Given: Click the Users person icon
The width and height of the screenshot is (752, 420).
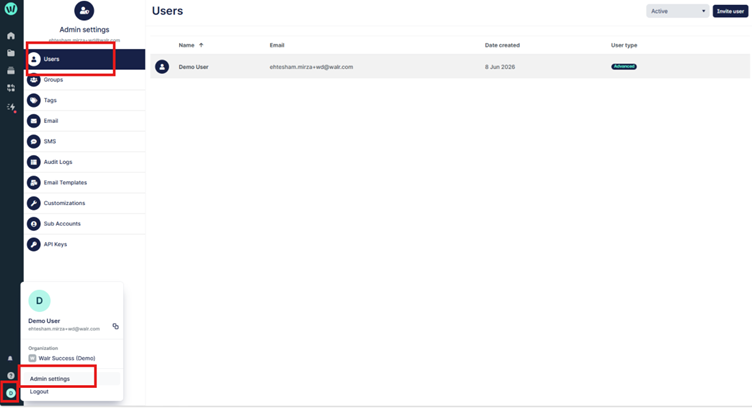Looking at the screenshot, I should (34, 59).
